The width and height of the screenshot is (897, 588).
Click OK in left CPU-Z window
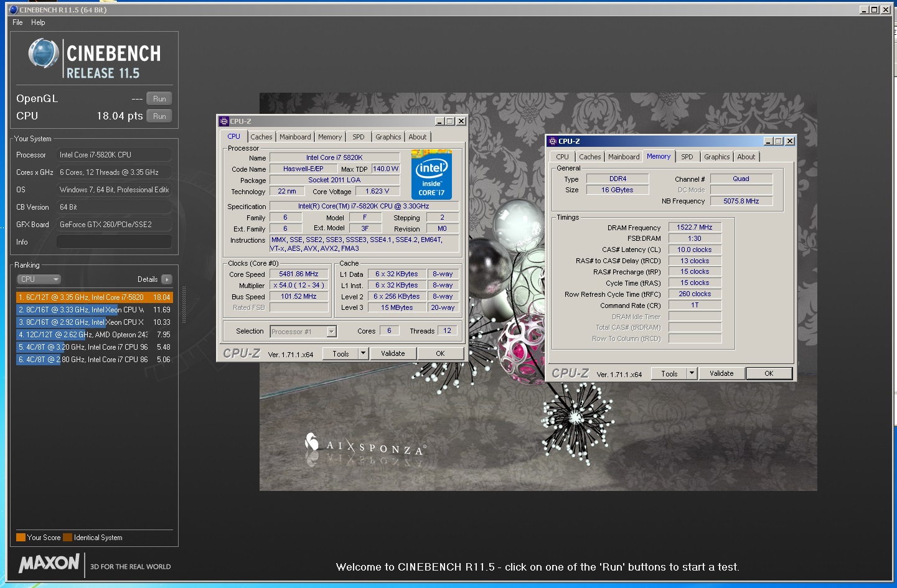(x=440, y=354)
